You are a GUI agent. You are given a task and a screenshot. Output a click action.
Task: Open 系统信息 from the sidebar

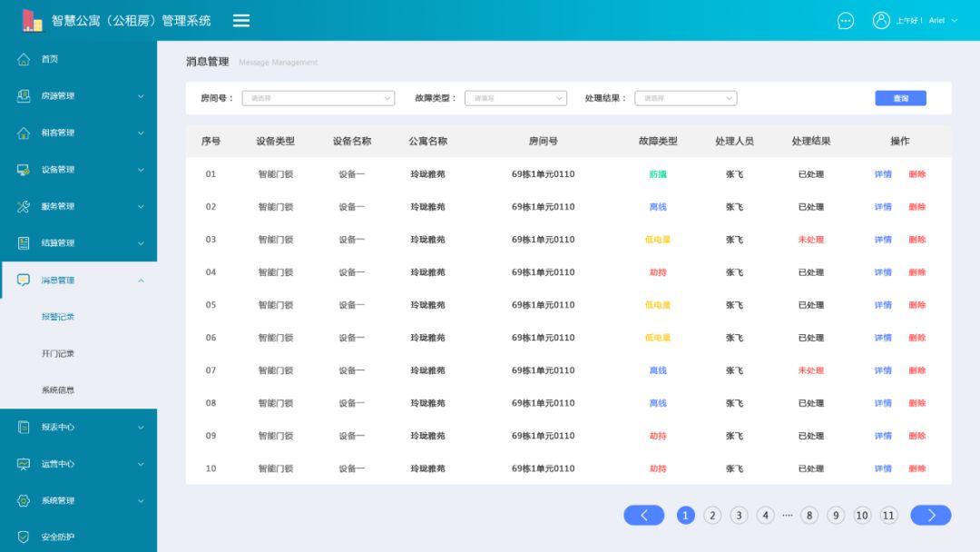pyautogui.click(x=60, y=389)
